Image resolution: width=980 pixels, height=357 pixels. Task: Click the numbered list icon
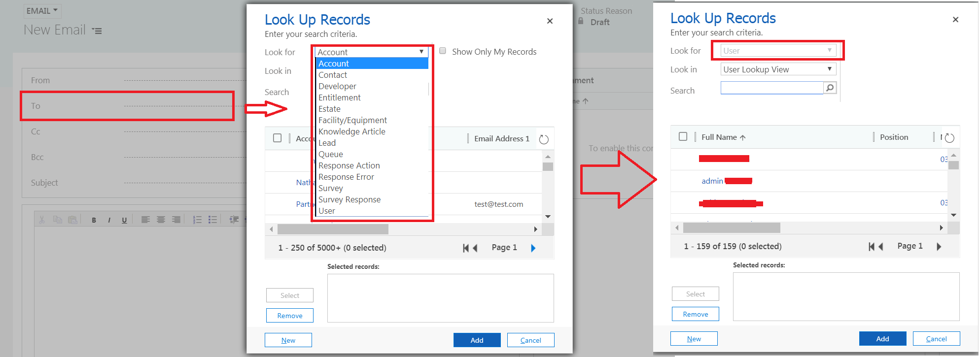(x=197, y=220)
